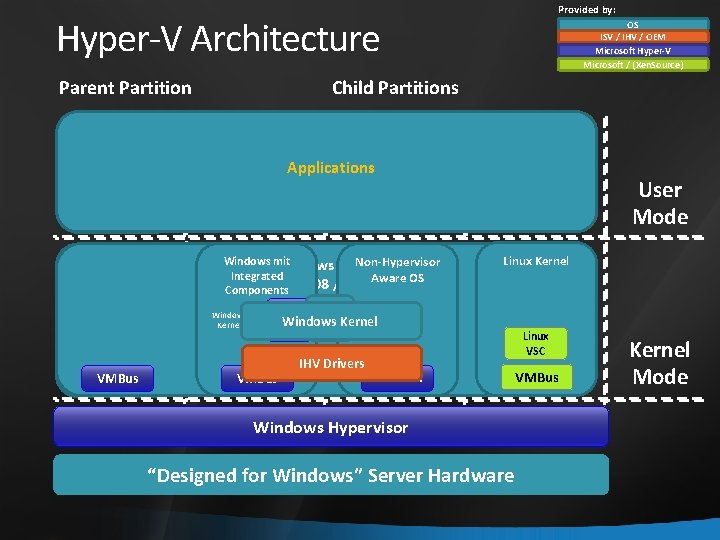Click the Provided by: legend caption

point(586,10)
